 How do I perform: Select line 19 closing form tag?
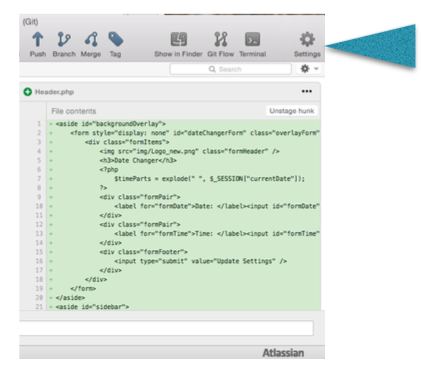pos(83,289)
